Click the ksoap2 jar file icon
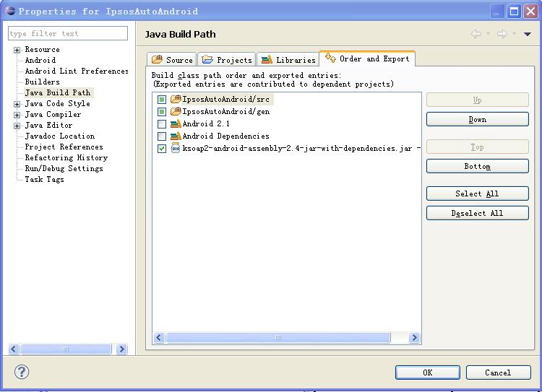Screen dimensions: 542x392 coord(176,148)
